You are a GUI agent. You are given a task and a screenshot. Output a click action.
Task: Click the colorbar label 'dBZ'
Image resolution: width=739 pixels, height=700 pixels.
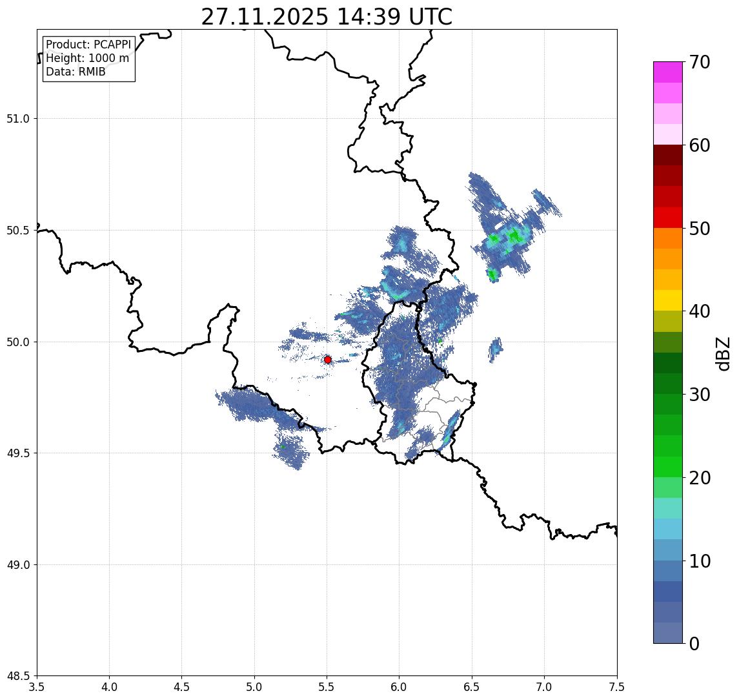point(722,354)
